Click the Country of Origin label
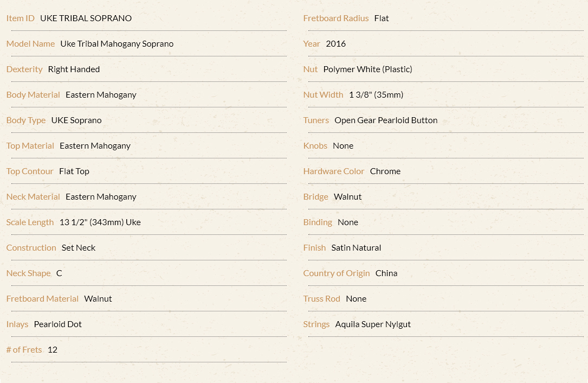The image size is (588, 383). point(337,273)
